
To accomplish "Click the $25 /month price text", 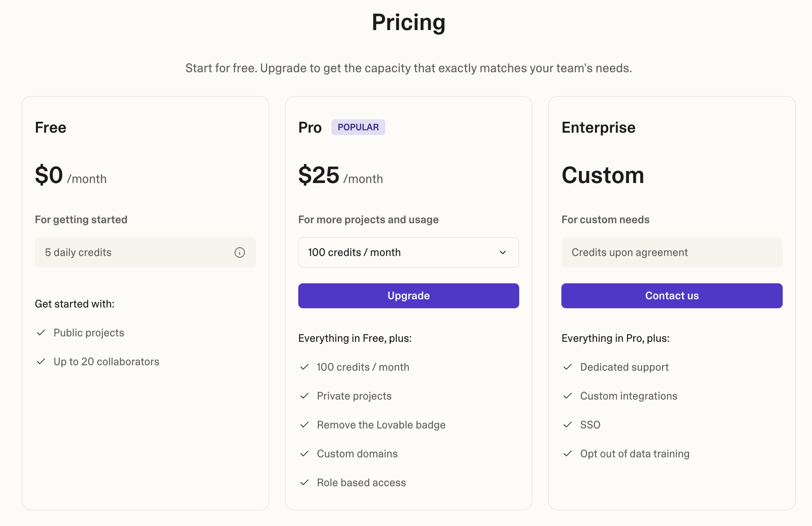I will [x=340, y=175].
